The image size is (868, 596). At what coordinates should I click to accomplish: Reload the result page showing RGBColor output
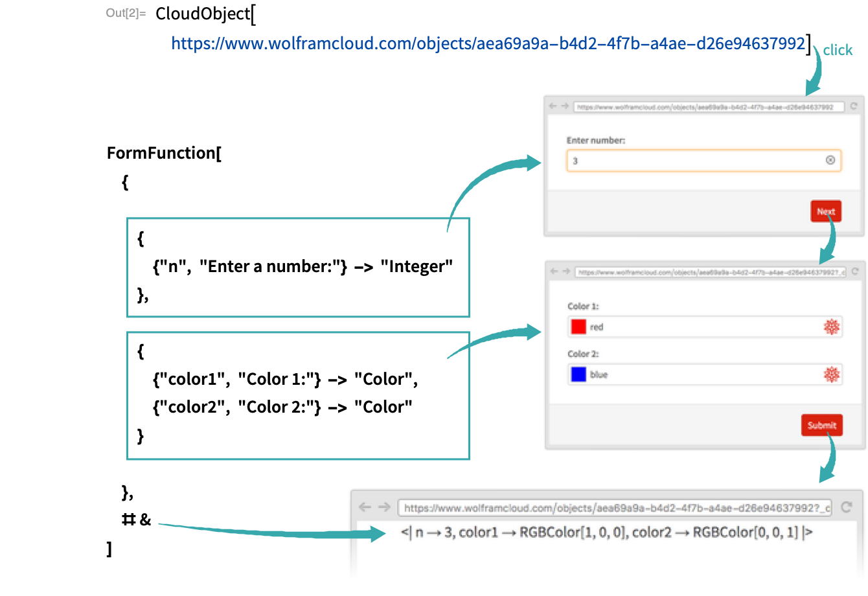(x=847, y=508)
